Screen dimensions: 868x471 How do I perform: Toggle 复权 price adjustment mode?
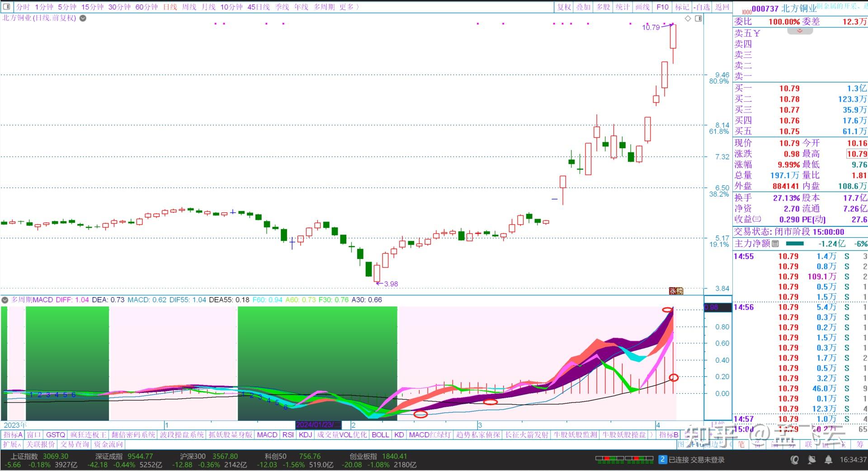pyautogui.click(x=564, y=7)
